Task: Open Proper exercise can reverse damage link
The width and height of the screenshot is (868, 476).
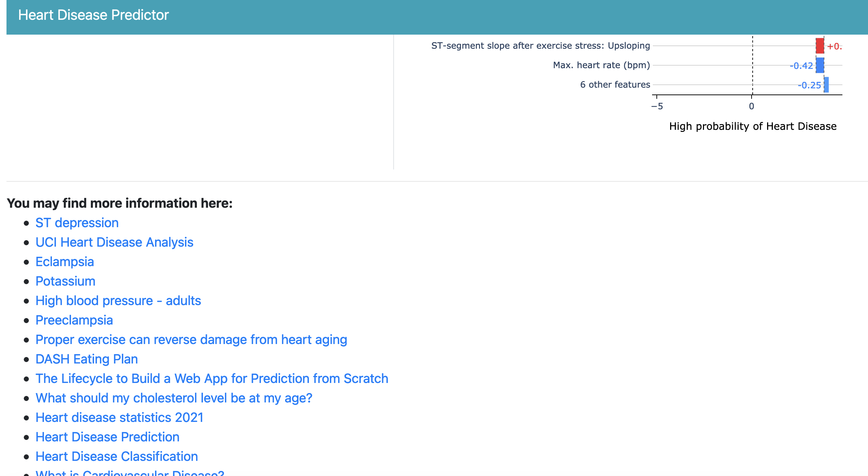Action: (191, 340)
